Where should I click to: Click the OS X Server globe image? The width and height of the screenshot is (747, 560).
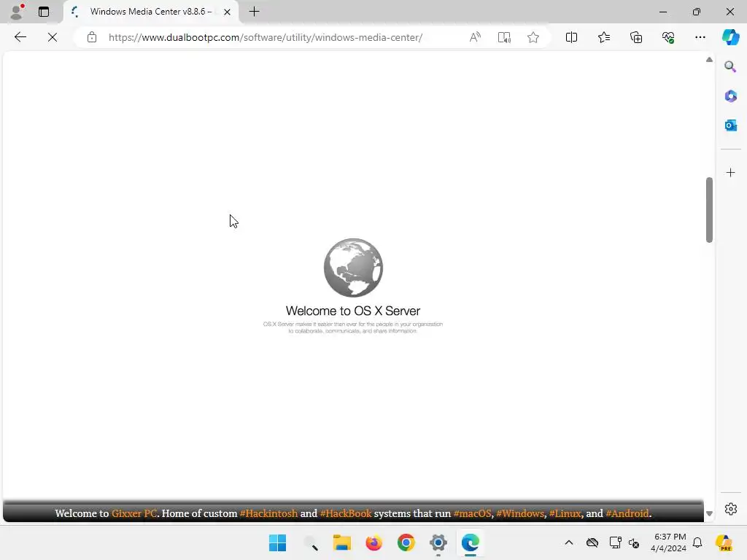pyautogui.click(x=353, y=268)
